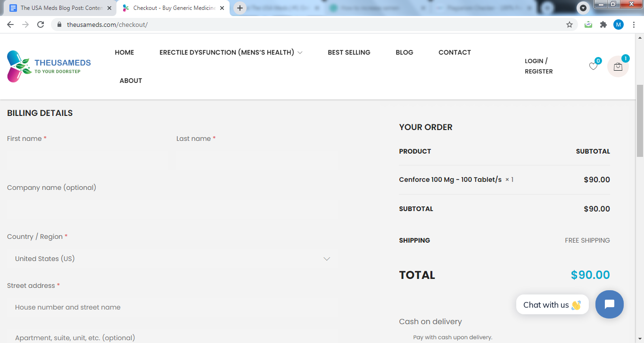The image size is (644, 343).
Task: Click the Pay with cash upon delivery text
Action: tap(453, 337)
